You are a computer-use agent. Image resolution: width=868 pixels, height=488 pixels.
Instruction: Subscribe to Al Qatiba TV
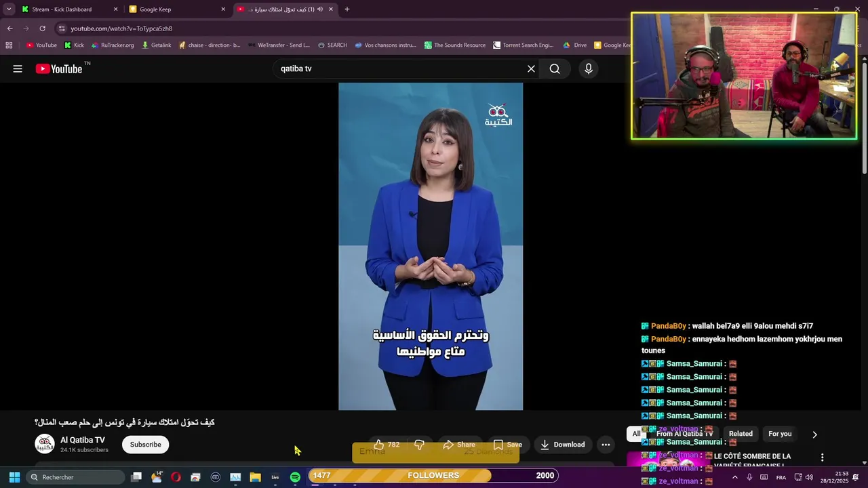coord(146,445)
